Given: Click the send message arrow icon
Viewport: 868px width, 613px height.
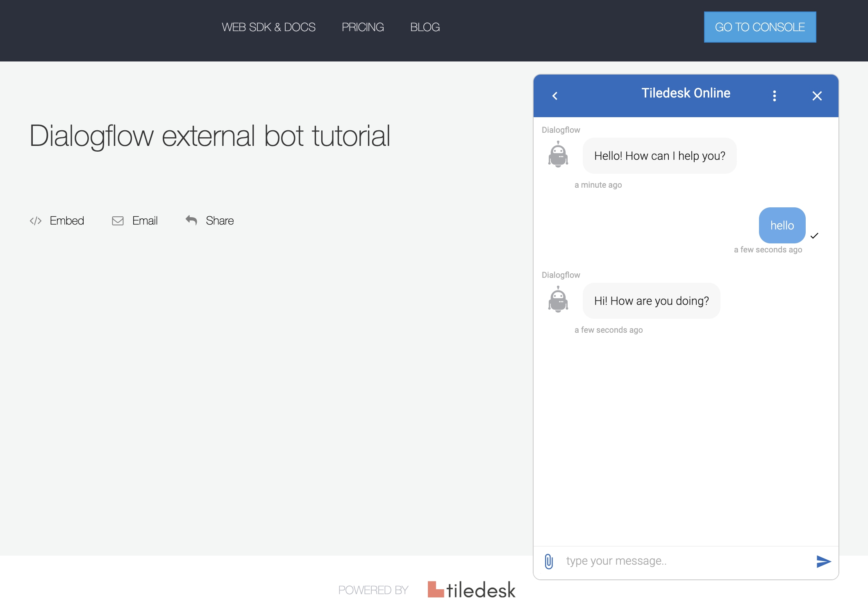Looking at the screenshot, I should pyautogui.click(x=823, y=561).
